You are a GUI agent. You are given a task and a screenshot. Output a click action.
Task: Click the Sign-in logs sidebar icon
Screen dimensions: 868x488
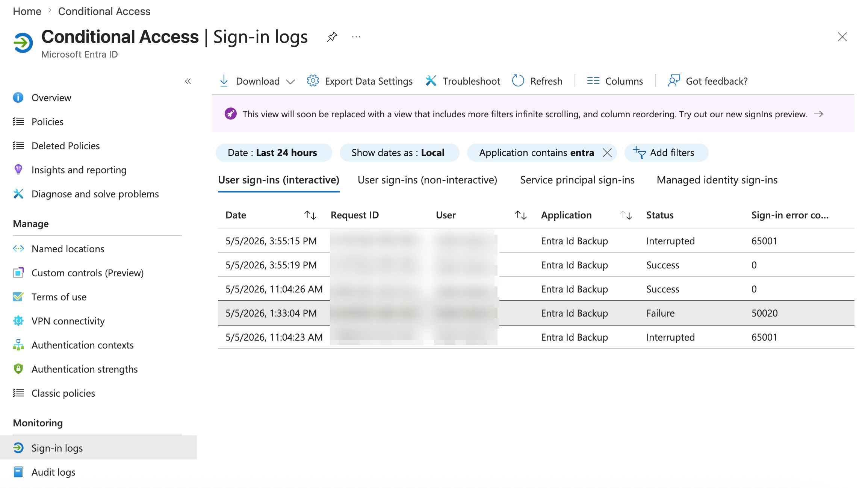[18, 448]
